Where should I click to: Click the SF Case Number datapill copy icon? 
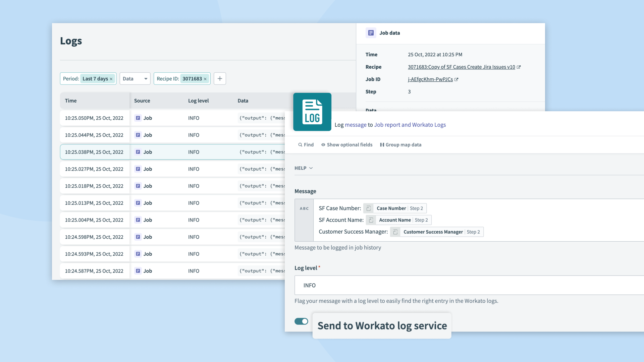[x=368, y=208]
